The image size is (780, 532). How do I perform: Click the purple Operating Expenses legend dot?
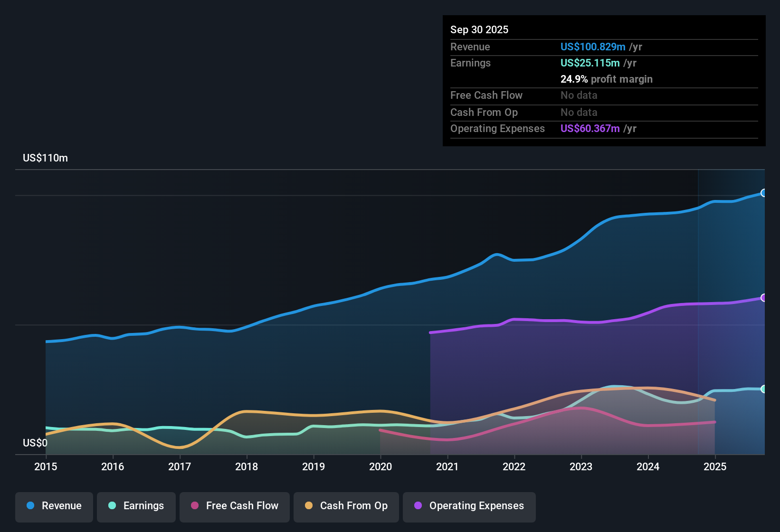pos(417,506)
